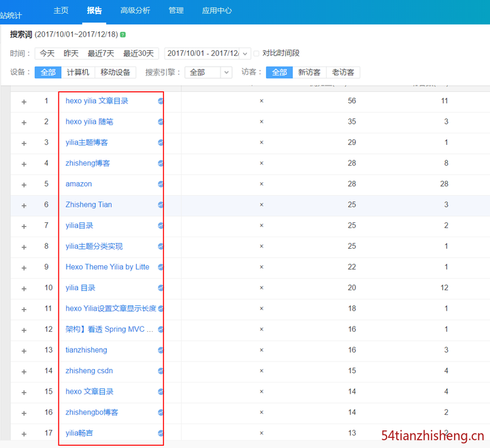Expand row 1 with the plus sign
Viewport: 490px width, 448px height.
point(24,102)
